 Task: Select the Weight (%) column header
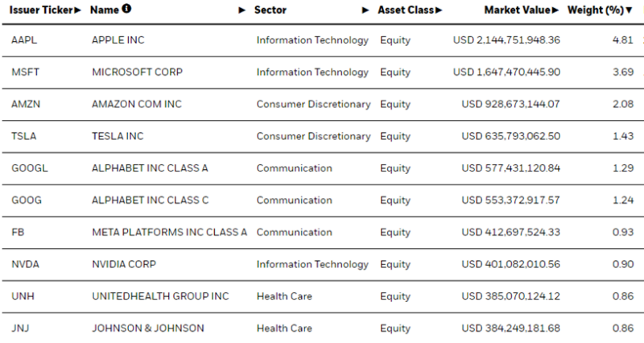point(596,10)
